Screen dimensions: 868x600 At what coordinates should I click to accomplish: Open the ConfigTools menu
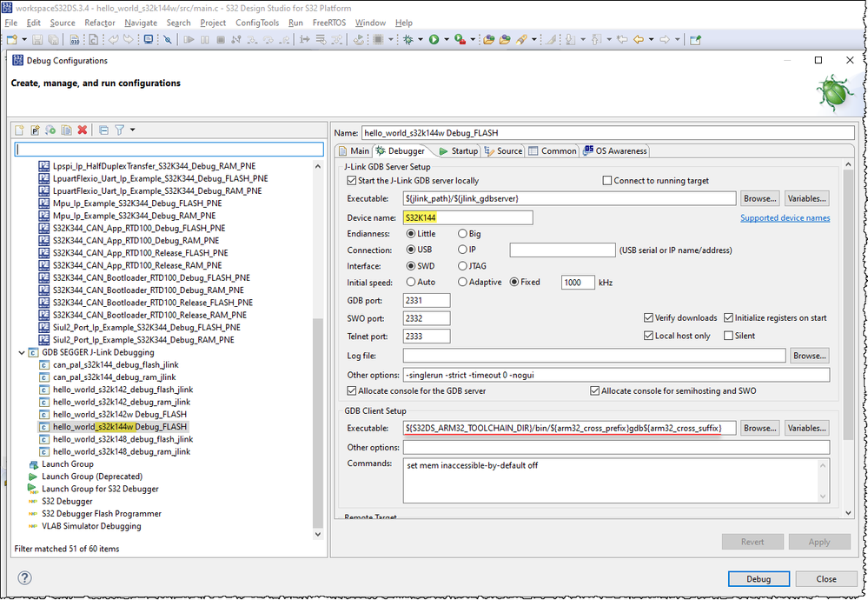(x=257, y=23)
